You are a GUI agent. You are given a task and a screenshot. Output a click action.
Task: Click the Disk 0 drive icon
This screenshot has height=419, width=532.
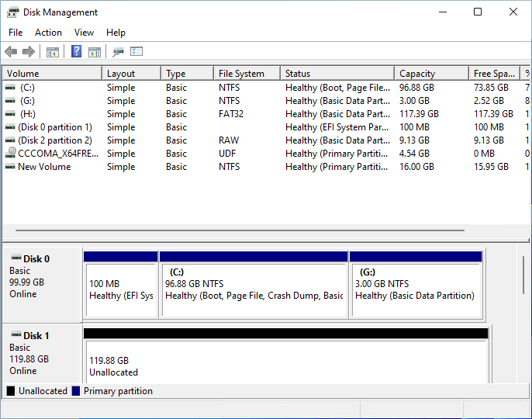16,258
